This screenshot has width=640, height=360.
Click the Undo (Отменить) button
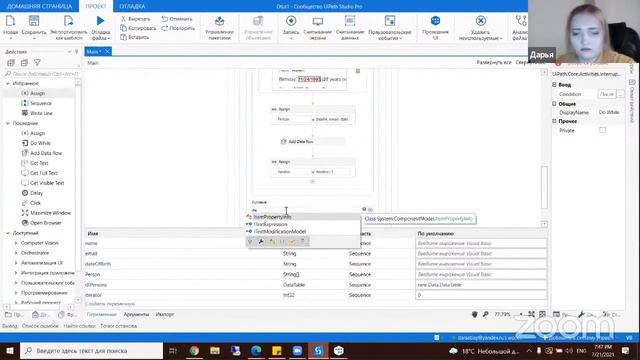coord(177,19)
